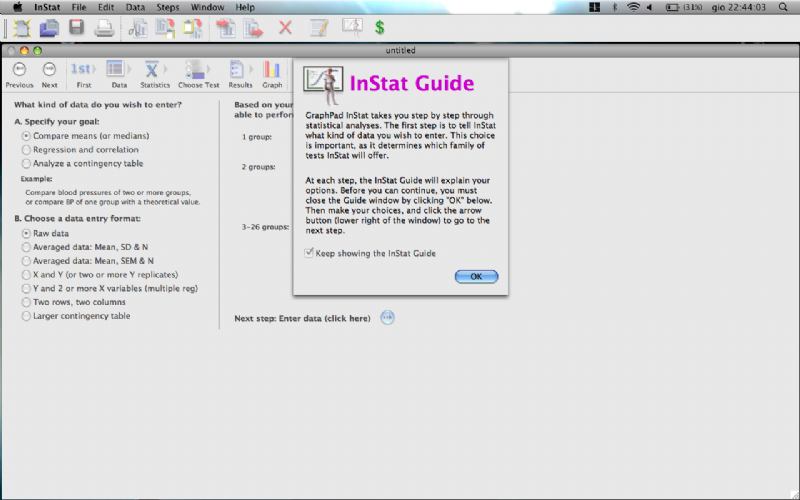Click the Import data icon with red arrow pointing left
Viewport: 800px width, 500px height.
(225, 28)
